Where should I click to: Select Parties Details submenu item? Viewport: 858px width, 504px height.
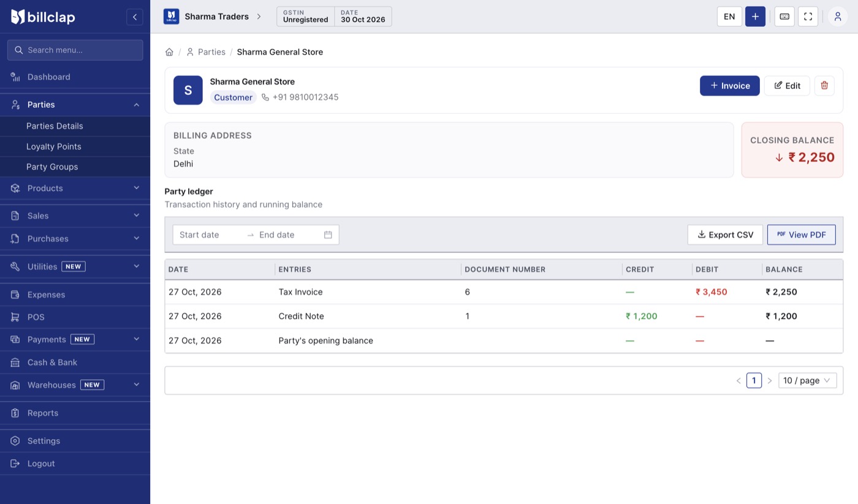tap(75, 126)
